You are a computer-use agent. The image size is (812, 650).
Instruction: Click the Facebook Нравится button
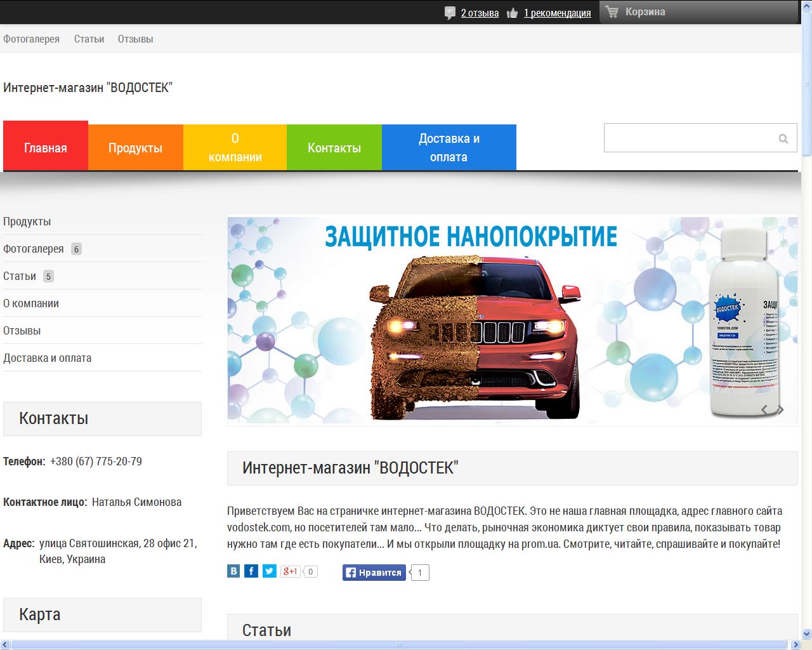[374, 573]
